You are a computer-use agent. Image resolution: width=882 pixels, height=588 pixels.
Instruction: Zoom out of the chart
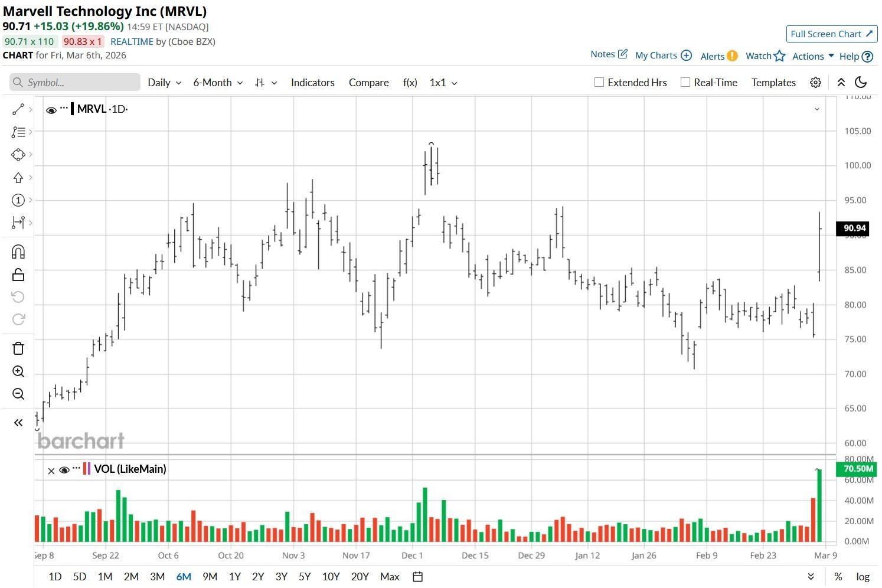[18, 394]
